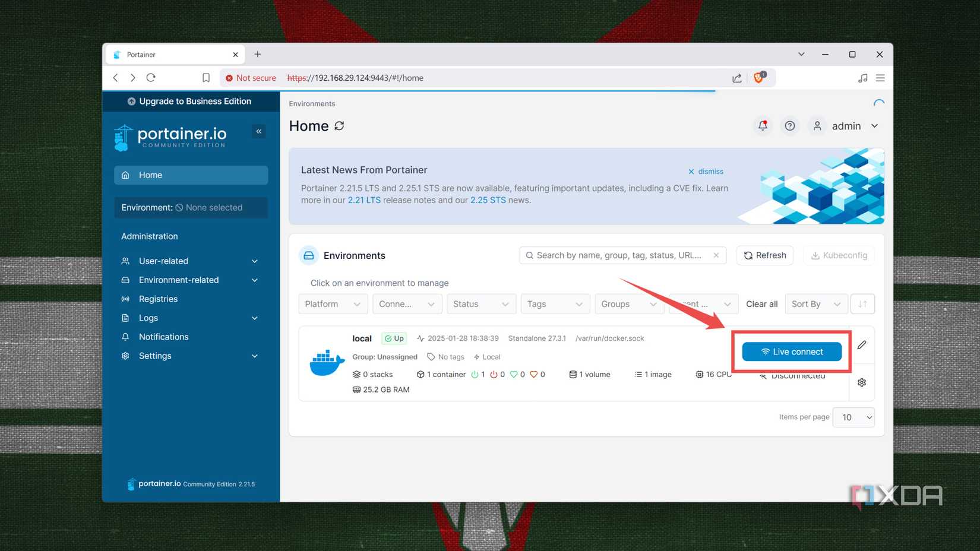Open the help question mark icon

point(789,125)
